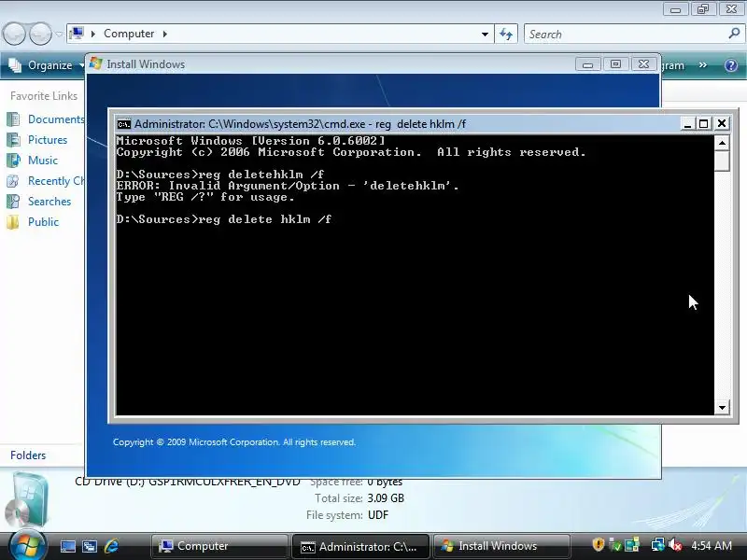Screen dimensions: 747x560
Task: Click Show Desktop quick launch icon
Action: click(67, 546)
